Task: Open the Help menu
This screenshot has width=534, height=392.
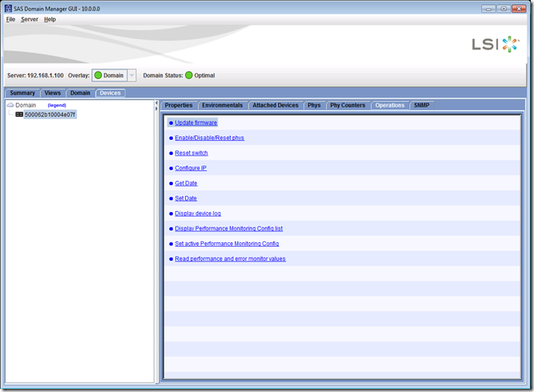Action: (x=50, y=20)
